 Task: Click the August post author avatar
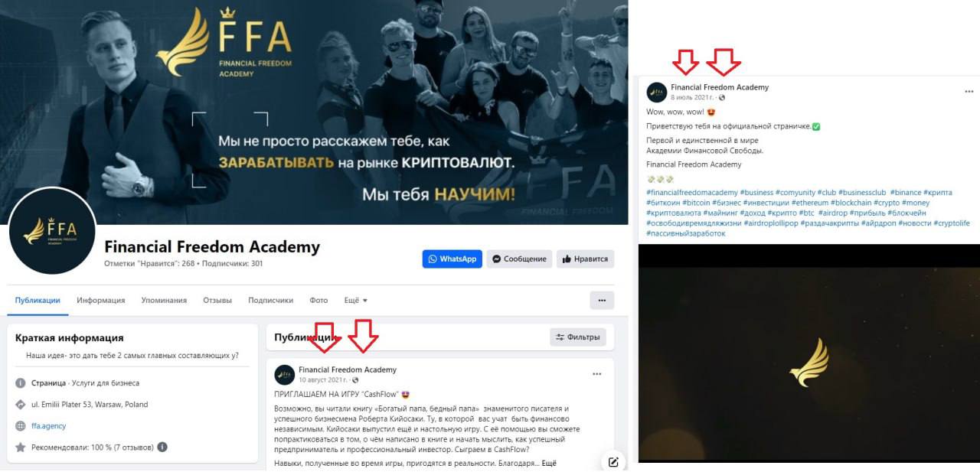[x=285, y=375]
